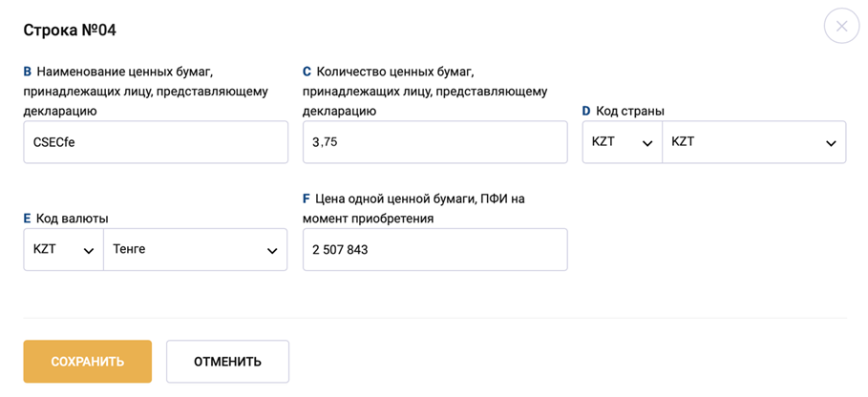The width and height of the screenshot is (868, 397).
Task: Click the chevron in the small currency code box
Action: tap(89, 250)
